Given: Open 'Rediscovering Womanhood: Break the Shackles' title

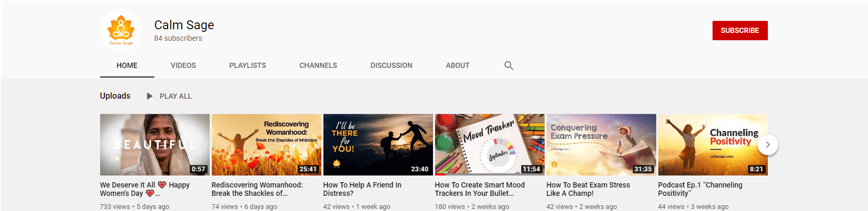Looking at the screenshot, I should tap(257, 189).
